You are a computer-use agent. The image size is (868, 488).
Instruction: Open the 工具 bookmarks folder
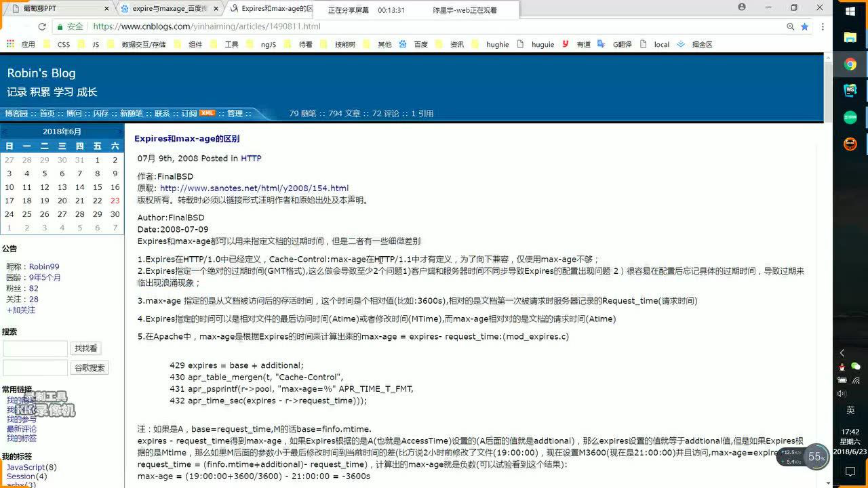click(224, 44)
